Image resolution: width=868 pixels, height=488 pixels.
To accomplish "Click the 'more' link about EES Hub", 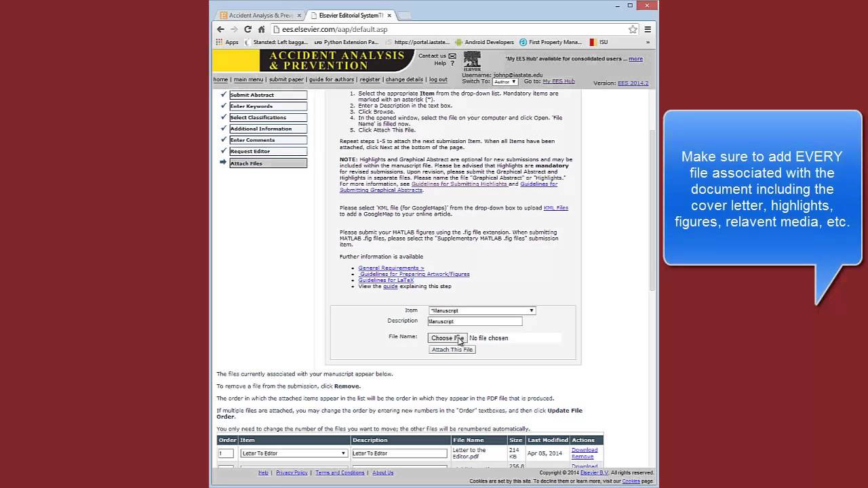I will (635, 59).
